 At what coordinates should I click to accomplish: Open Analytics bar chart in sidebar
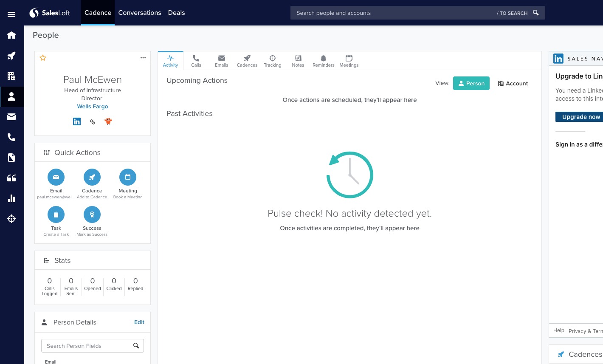click(x=11, y=198)
